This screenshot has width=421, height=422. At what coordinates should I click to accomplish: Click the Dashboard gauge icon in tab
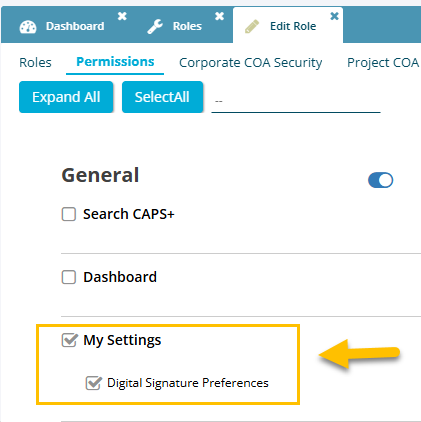(28, 27)
